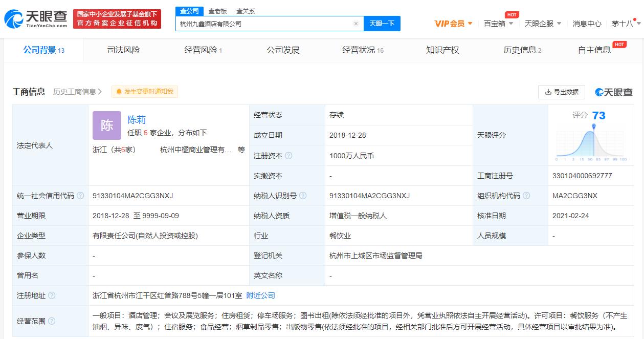Switch to the 经营风险 tab
The image size is (644, 339).
coord(203,50)
